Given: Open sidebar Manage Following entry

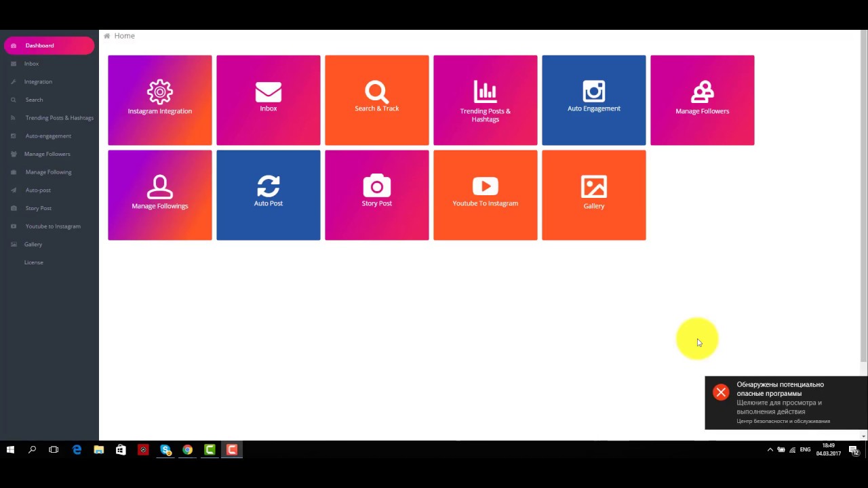Looking at the screenshot, I should click(x=50, y=172).
